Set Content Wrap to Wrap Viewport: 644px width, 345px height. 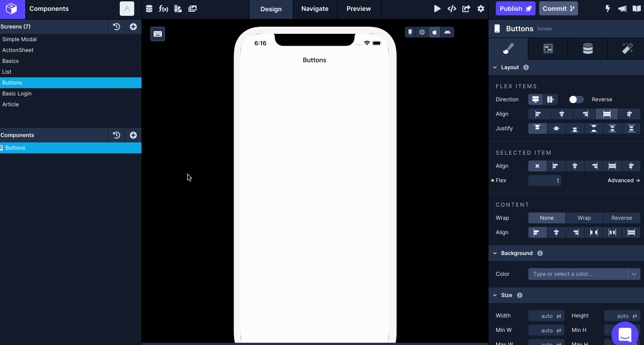[584, 218]
